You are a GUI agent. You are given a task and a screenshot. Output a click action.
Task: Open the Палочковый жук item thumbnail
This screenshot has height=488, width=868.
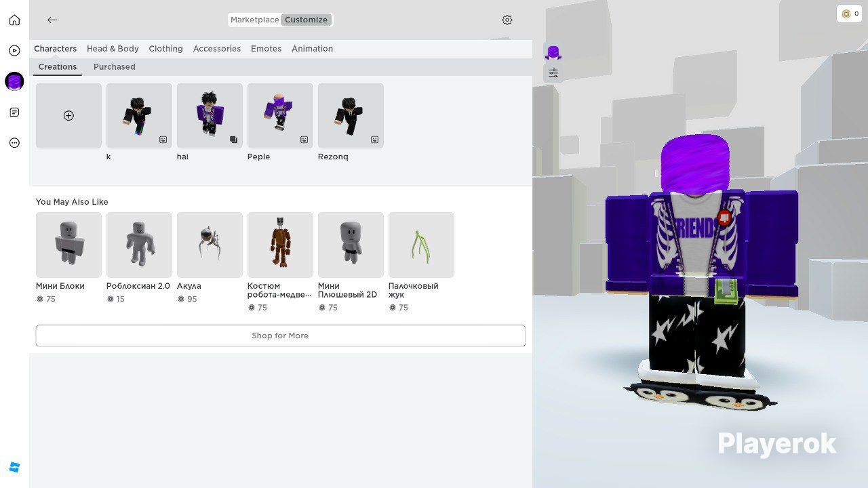421,245
